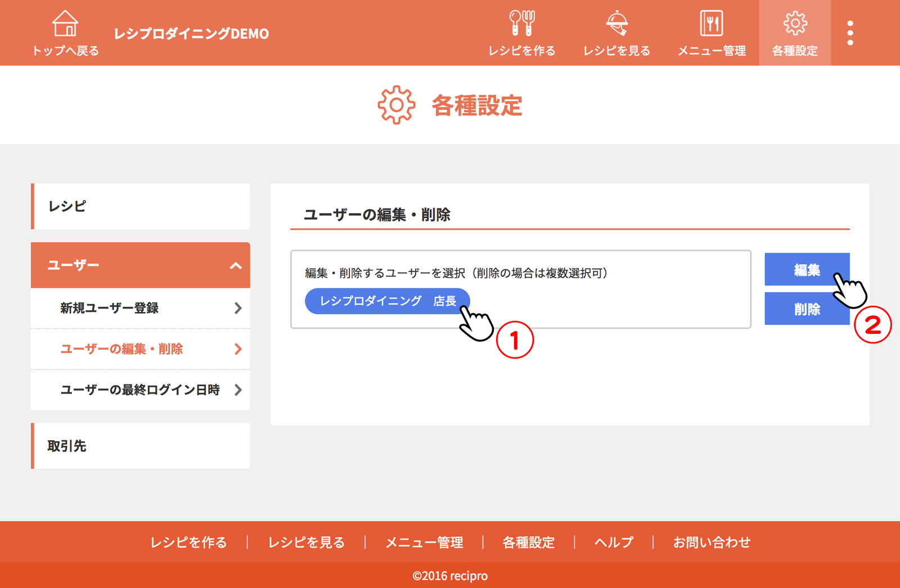Click 'メニュー管理' in the footer
Image resolution: width=900 pixels, height=588 pixels.
point(424,542)
